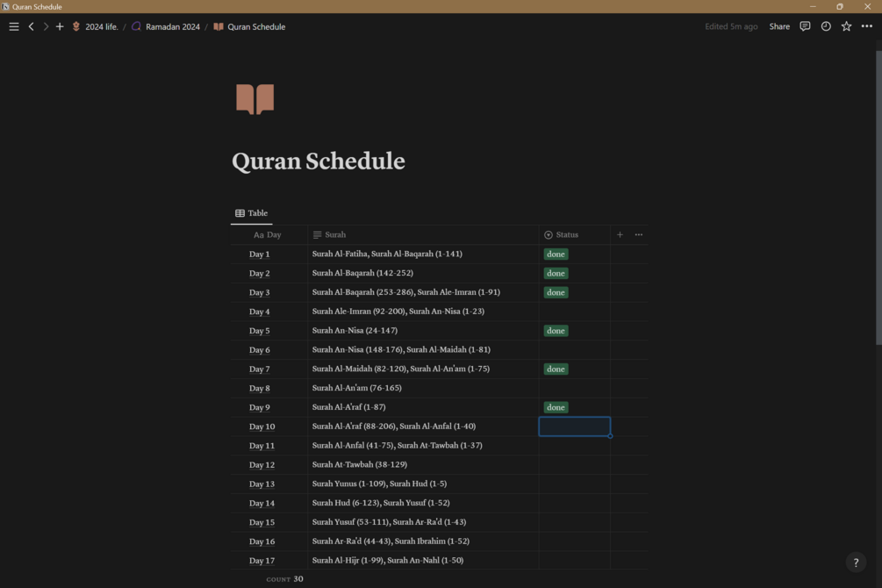Screen dimensions: 882x588
Task: Select the Day 10 title cell
Action: coord(269,426)
